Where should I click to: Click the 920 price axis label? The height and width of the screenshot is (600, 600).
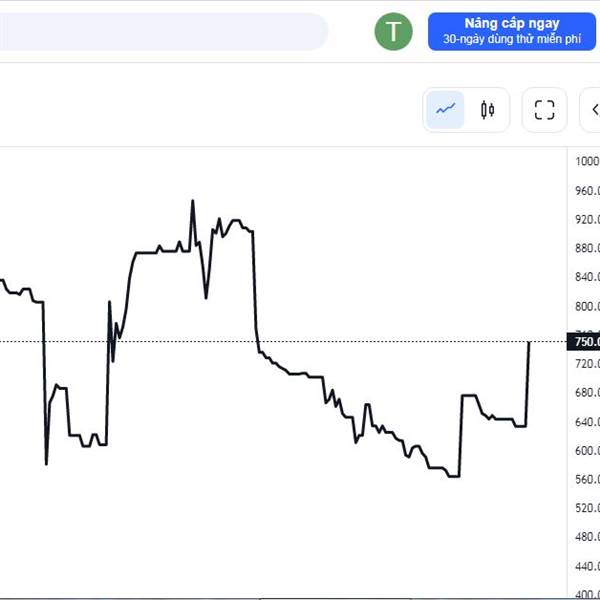[587, 219]
